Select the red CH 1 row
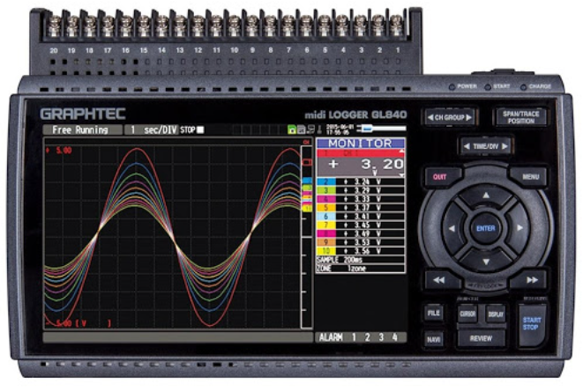Image resolution: width=583 pixels, height=392 pixels. 360,153
